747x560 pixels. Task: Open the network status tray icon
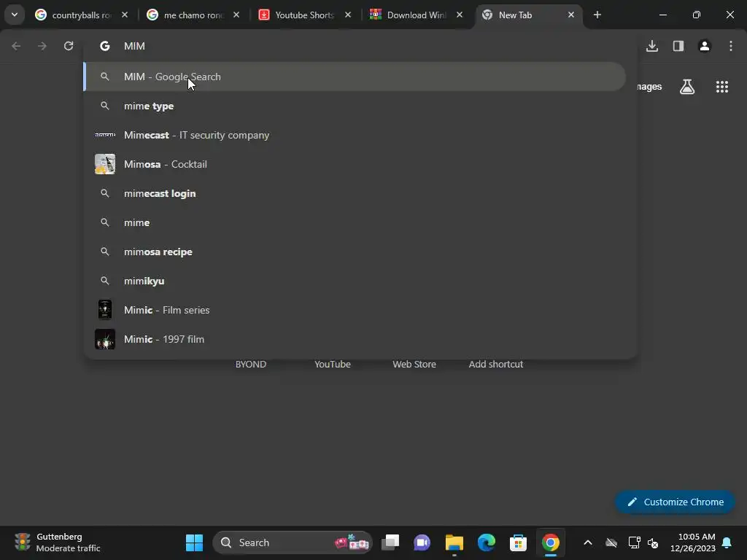tap(634, 542)
